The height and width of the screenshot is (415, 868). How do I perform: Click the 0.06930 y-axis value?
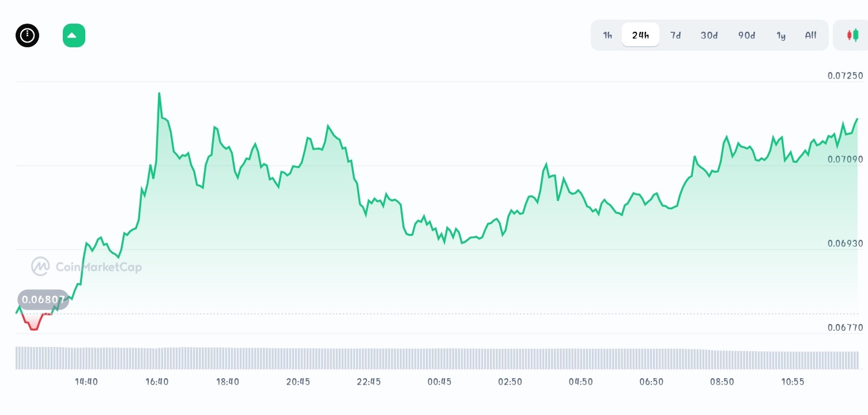coord(846,243)
